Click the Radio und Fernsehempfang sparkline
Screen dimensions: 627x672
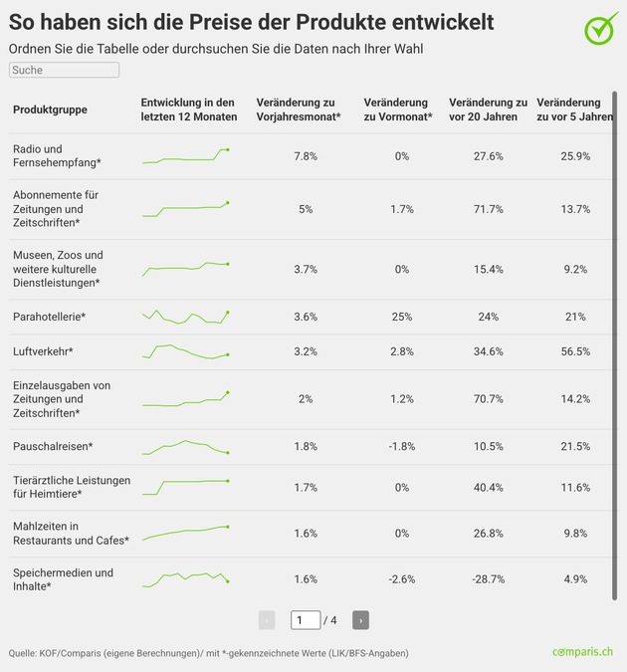(186, 156)
